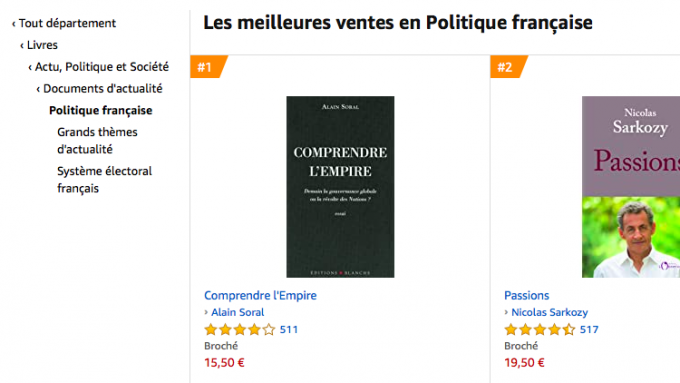This screenshot has width=680, height=383.
Task: Open the Passions title link
Action: coord(526,295)
